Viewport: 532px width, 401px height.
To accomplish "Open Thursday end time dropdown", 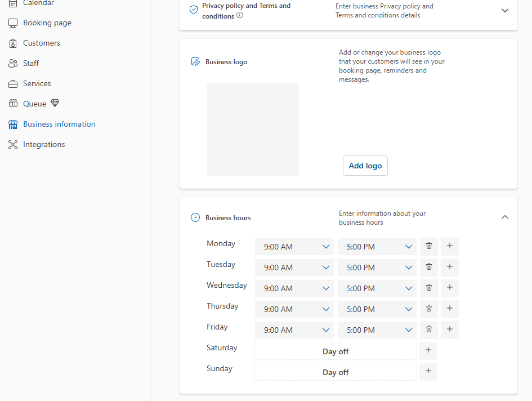I will coord(377,309).
